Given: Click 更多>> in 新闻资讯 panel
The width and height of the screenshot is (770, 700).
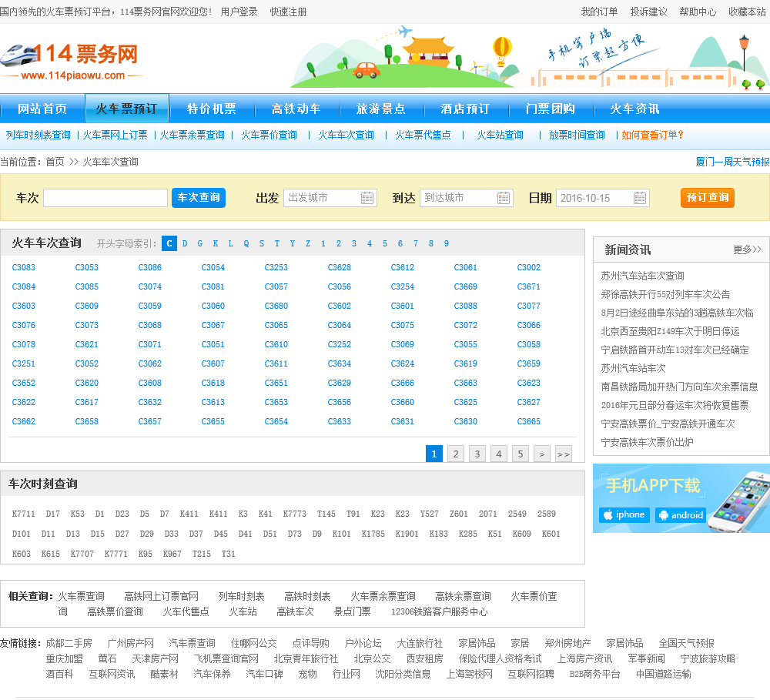Looking at the screenshot, I should tap(747, 250).
